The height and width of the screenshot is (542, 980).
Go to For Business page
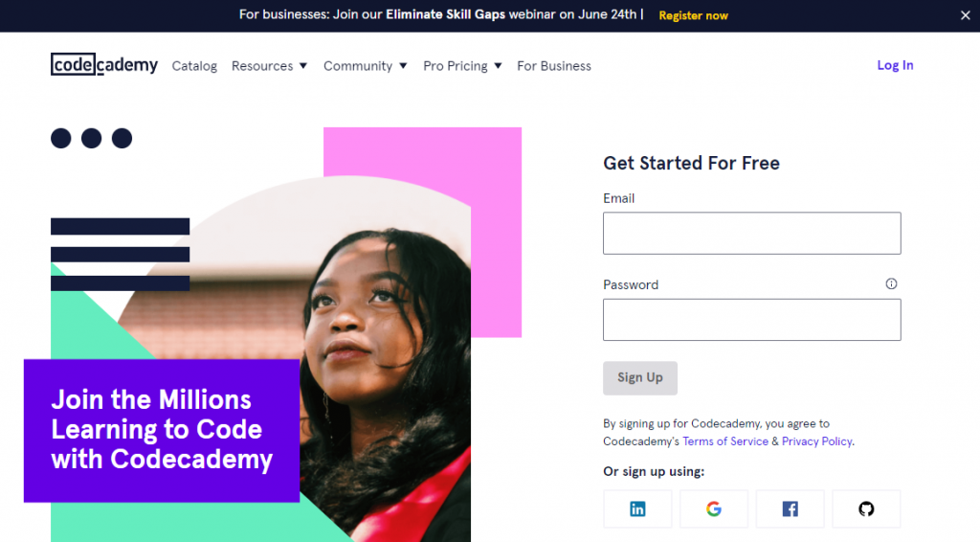coord(554,66)
